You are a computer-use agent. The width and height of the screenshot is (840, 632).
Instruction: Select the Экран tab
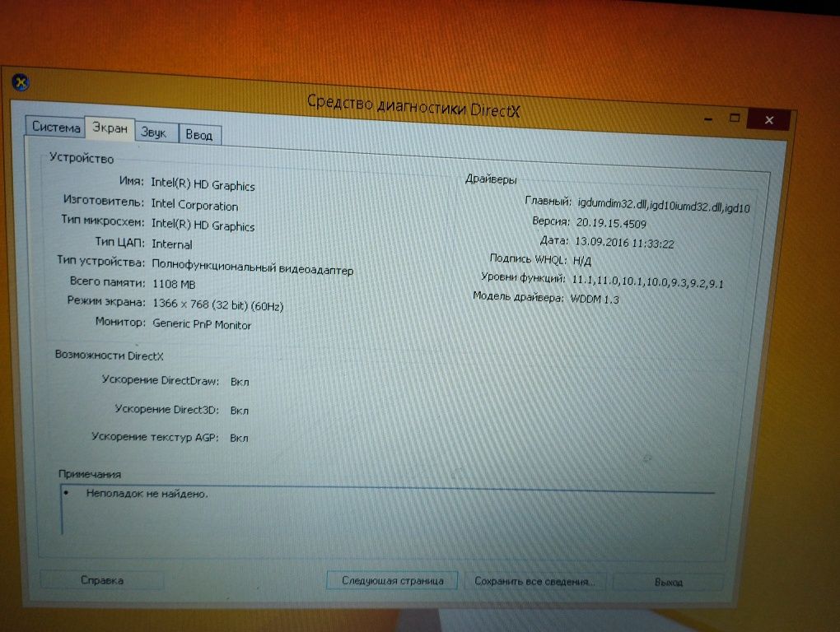tap(110, 128)
